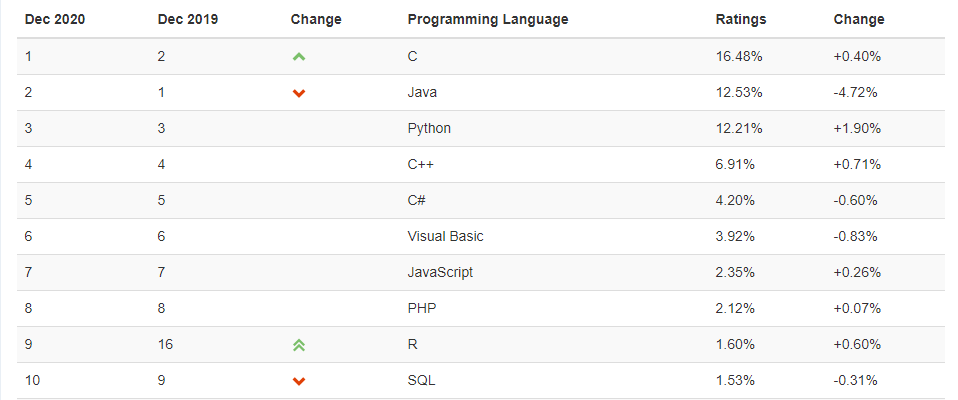The image size is (958, 400).
Task: Select the Python language name
Action: point(429,128)
